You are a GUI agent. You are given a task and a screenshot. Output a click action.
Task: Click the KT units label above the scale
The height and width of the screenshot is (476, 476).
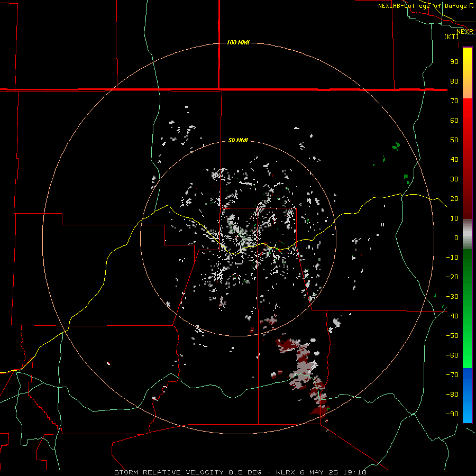[x=452, y=36]
